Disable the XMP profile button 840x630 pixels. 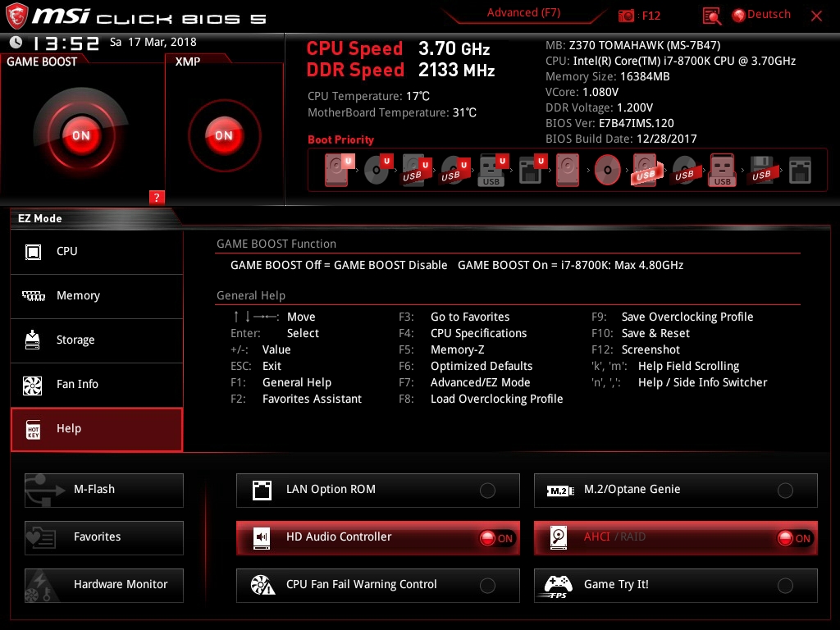[x=224, y=135]
